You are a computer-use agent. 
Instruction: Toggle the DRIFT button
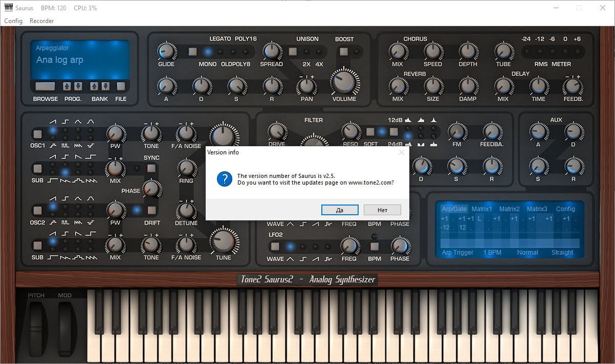click(x=151, y=210)
